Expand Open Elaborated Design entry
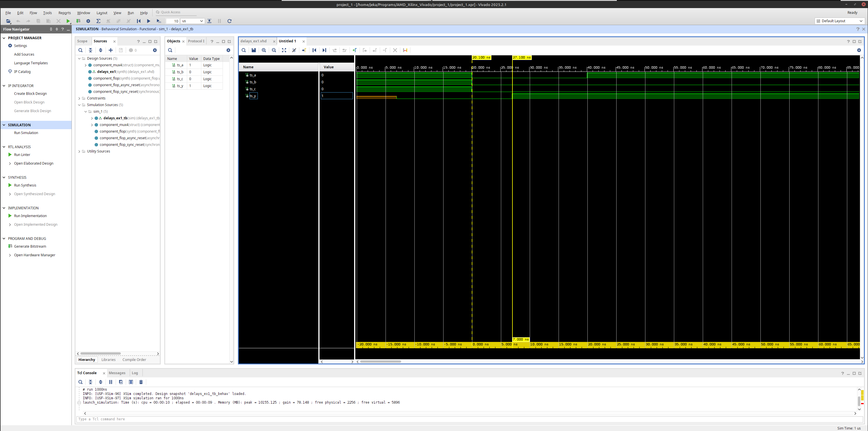The height and width of the screenshot is (431, 868). [x=10, y=163]
